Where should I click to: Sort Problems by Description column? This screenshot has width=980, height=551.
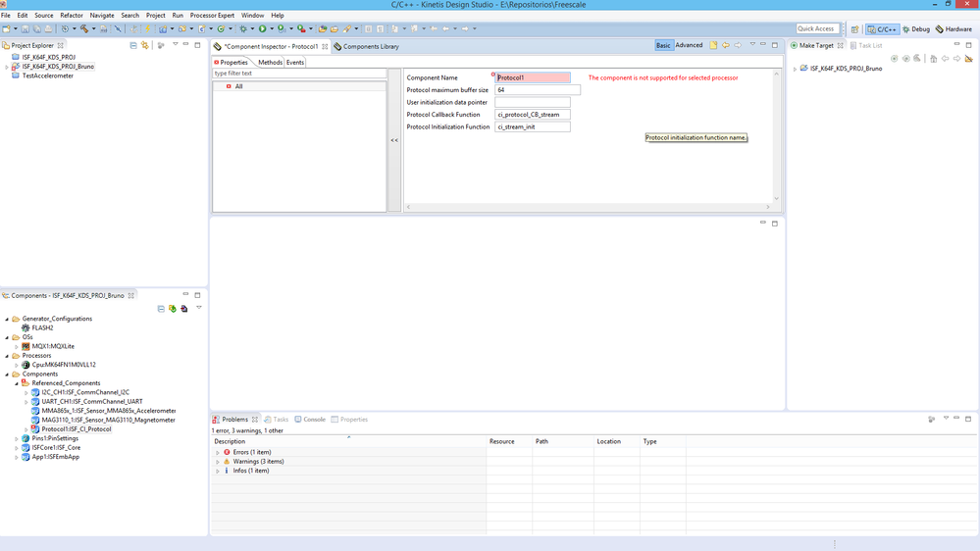point(349,441)
